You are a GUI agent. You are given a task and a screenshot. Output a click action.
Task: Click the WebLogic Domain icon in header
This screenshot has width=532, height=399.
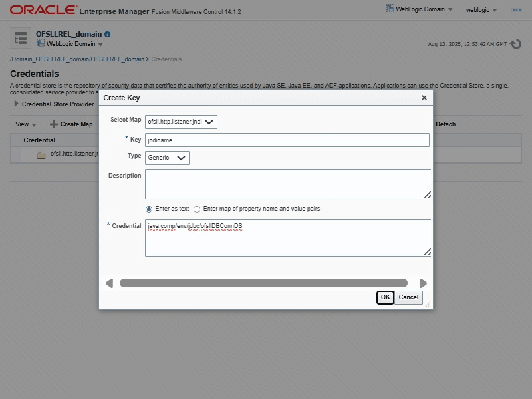click(x=390, y=9)
